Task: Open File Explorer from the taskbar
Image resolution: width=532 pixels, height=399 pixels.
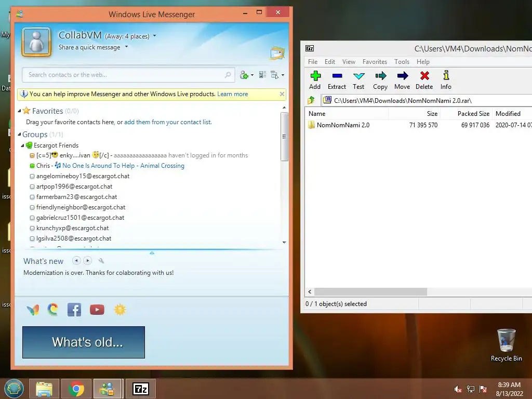Action: coord(44,389)
